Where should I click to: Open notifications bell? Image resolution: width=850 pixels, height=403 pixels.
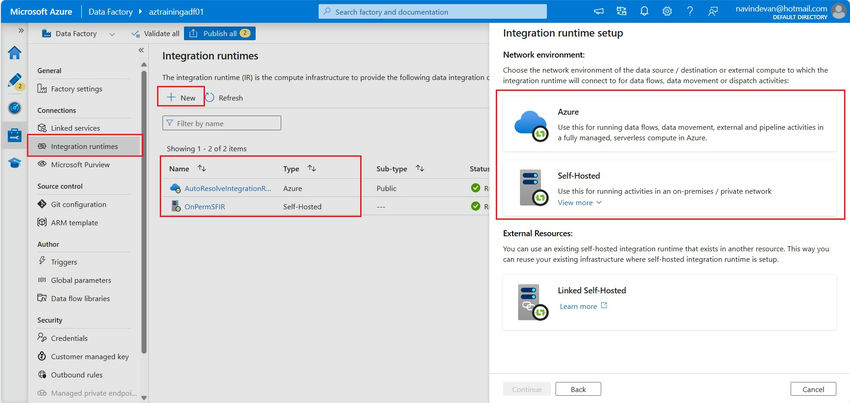(644, 11)
